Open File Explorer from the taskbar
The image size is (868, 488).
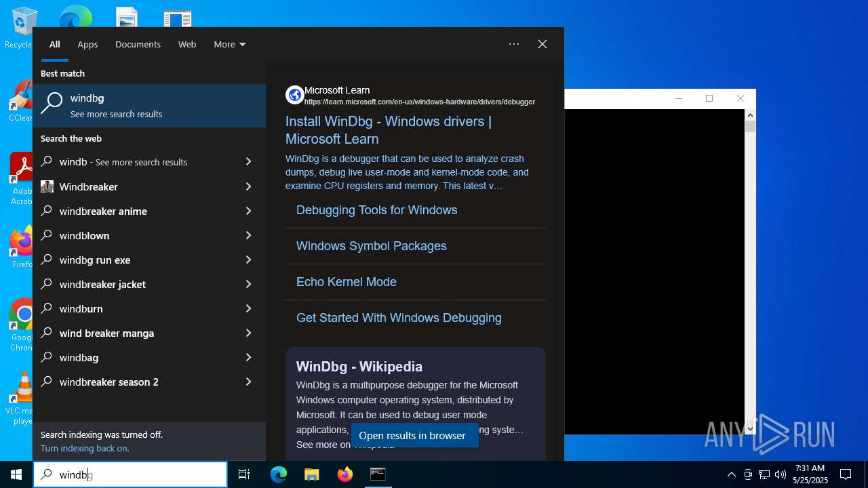[312, 474]
